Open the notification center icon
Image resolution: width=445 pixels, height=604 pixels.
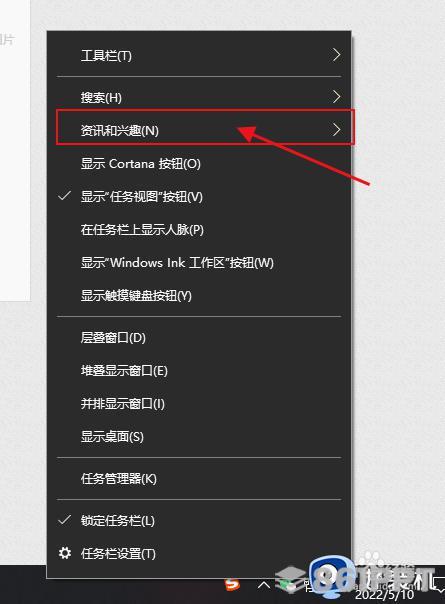[x=439, y=586]
